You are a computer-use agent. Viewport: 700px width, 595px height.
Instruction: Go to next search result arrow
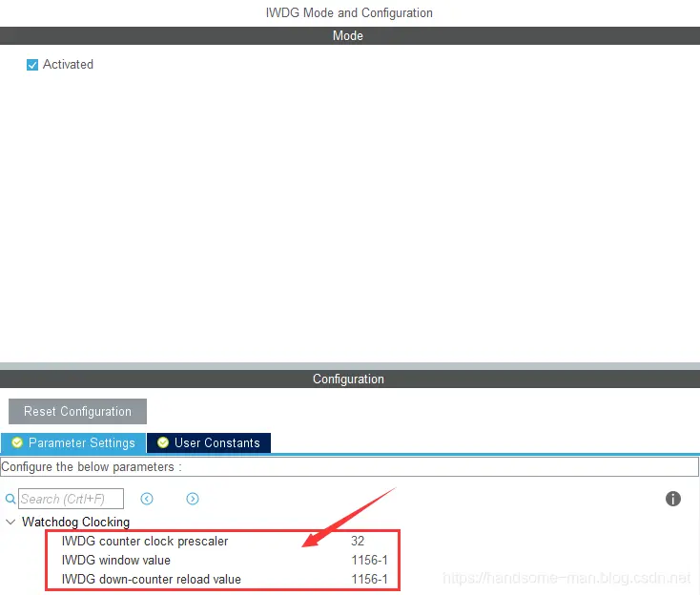pos(193,499)
